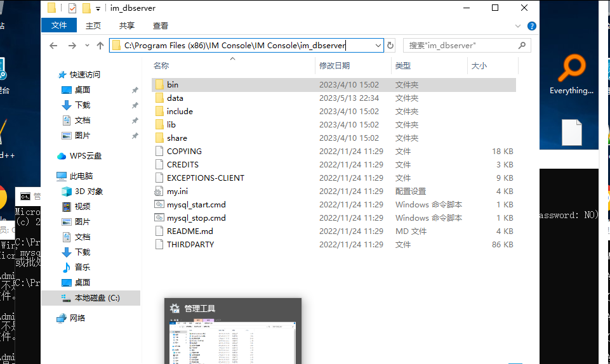610x364 pixels.
Task: Open Quick Access toolbar customize dropdown
Action: coord(98,8)
